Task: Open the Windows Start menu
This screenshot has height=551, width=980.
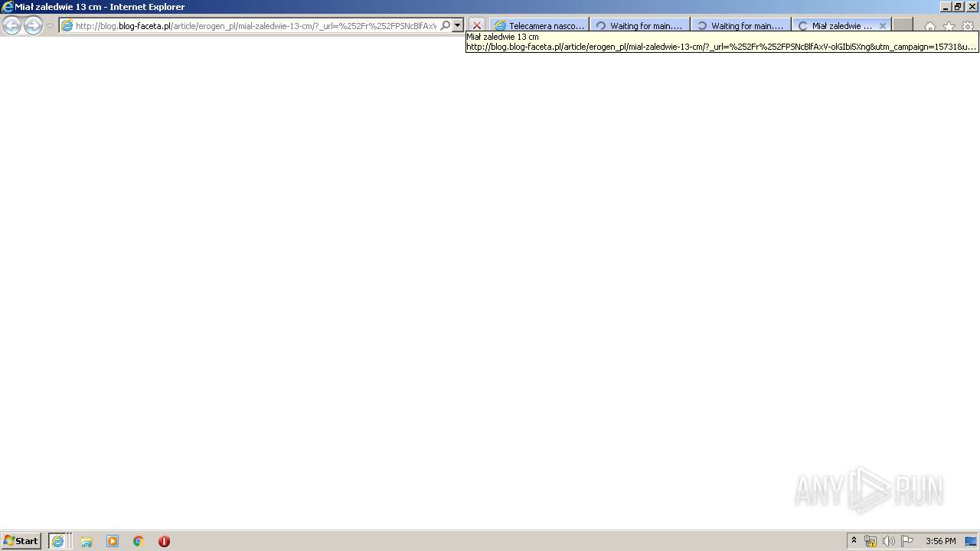Action: click(21, 541)
